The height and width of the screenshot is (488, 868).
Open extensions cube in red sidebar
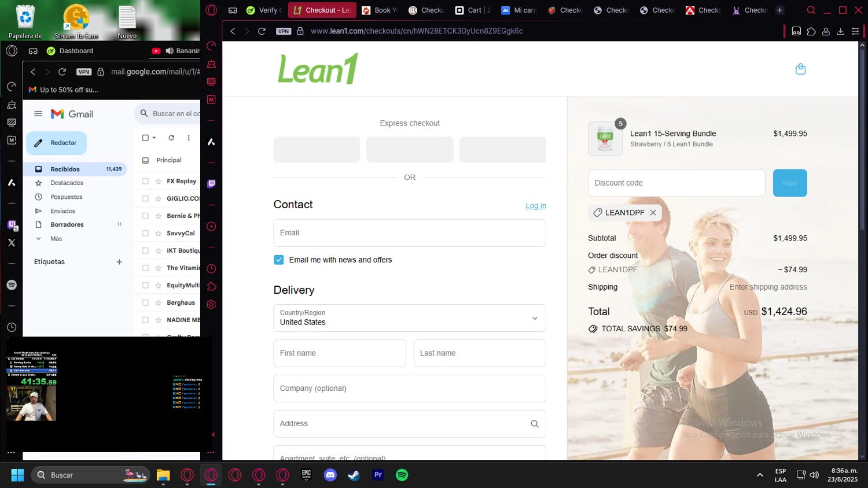[211, 286]
